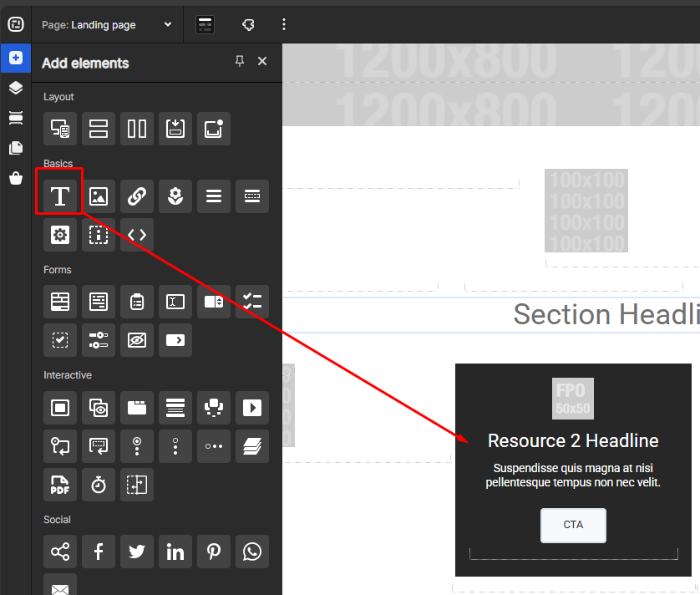
Task: Select the Section Headline text on canvas
Action: 606,314
